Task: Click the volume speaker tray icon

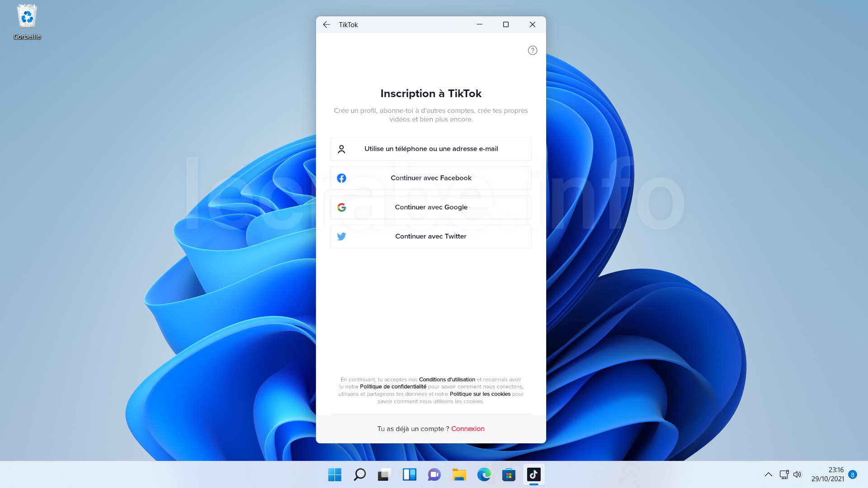Action: pos(797,474)
